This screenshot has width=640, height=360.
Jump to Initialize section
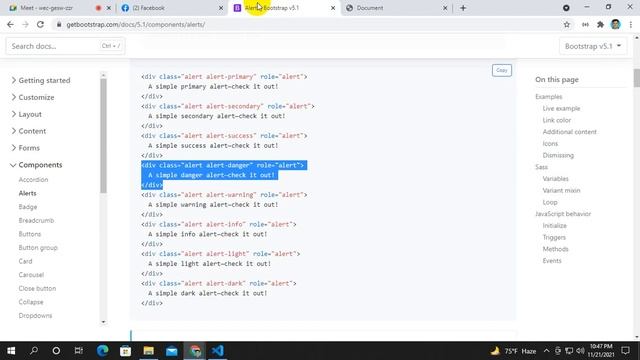[554, 226]
